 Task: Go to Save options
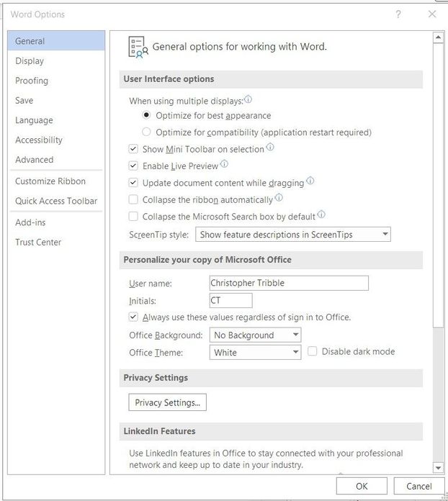click(56, 100)
